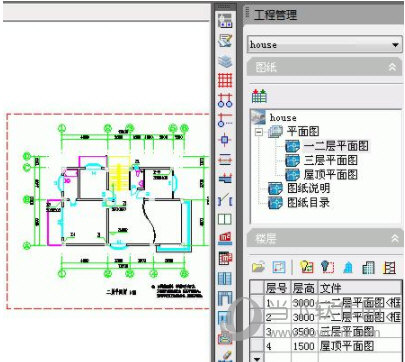Select the 图纸说明 tree item
This screenshot has height=362, width=405.
tap(308, 188)
